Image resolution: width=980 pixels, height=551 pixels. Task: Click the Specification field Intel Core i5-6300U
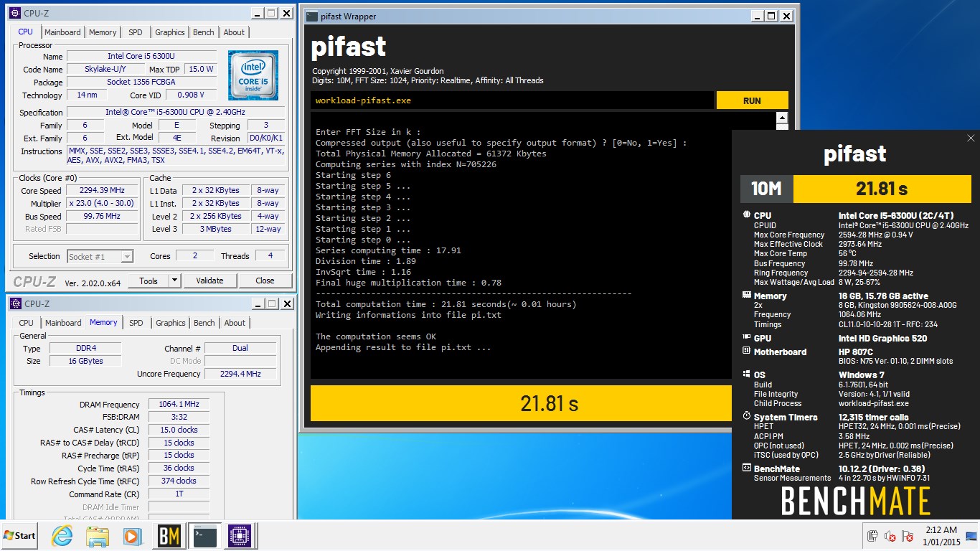pos(176,113)
